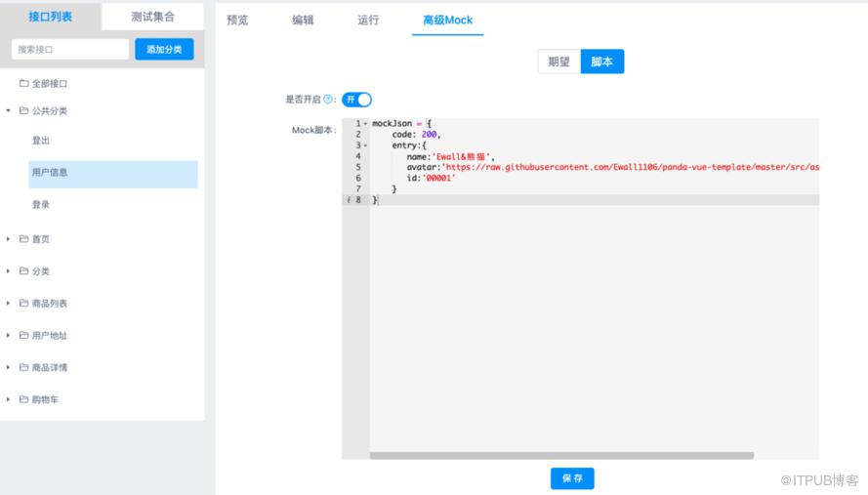Open the 登出 interface
868x495 pixels.
[x=41, y=141]
